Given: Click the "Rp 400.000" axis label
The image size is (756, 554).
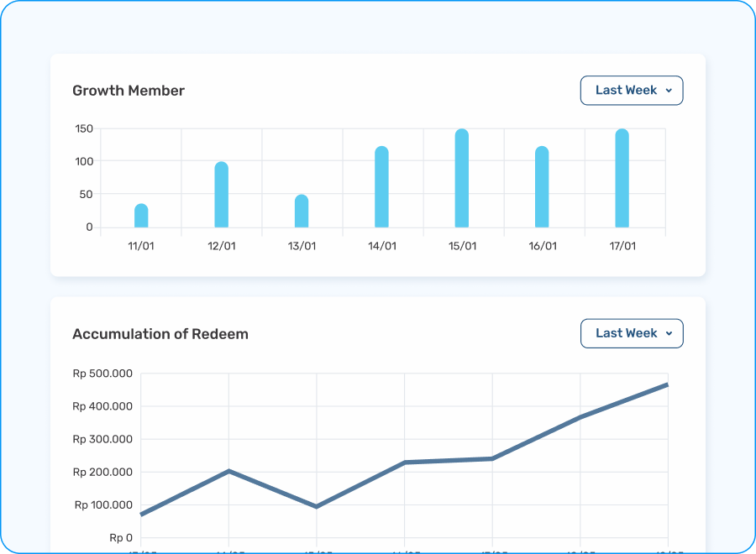Looking at the screenshot, I should (102, 406).
